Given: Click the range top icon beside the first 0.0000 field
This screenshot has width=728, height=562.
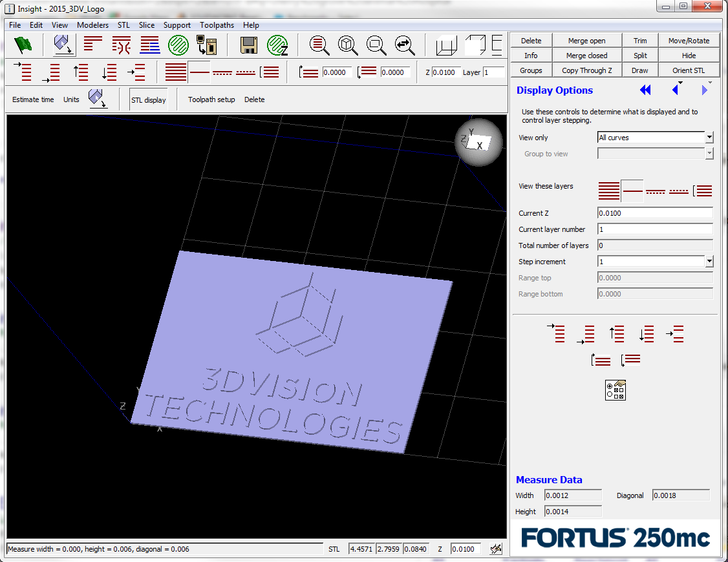Looking at the screenshot, I should 309,72.
